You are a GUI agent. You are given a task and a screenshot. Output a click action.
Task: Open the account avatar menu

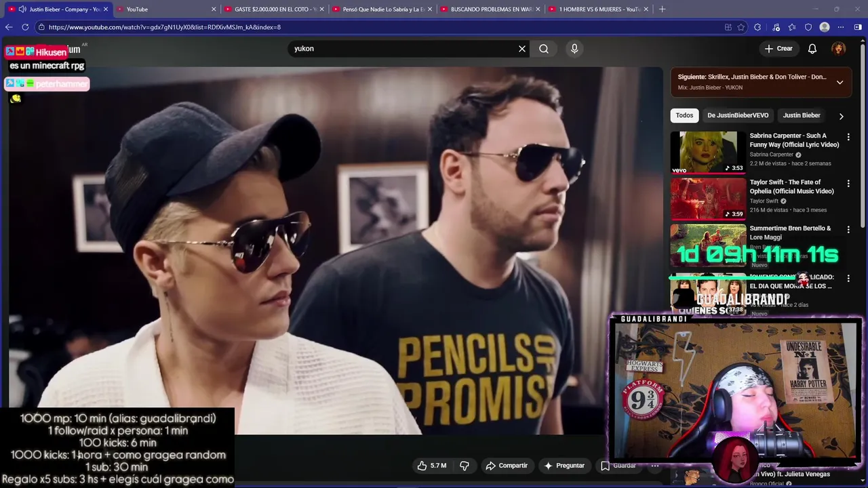839,49
